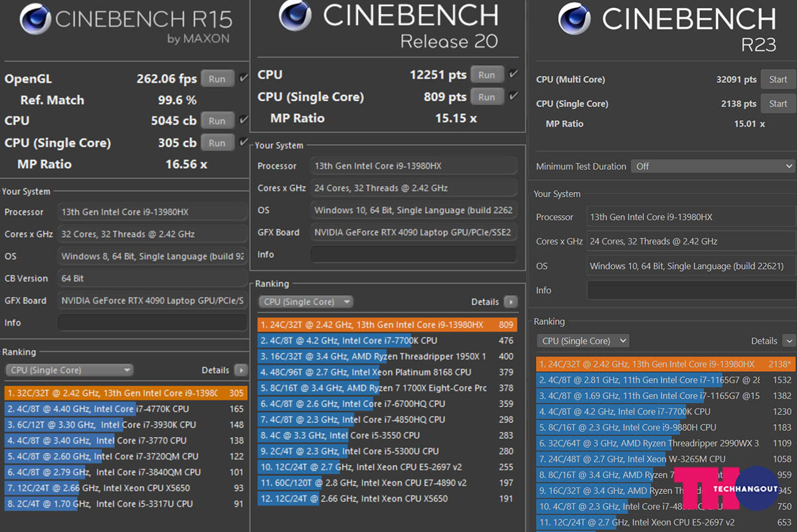Screen dimensions: 797x532
Task: Toggle the CPU test checkbox in Cinebench R15
Action: pyautogui.click(x=244, y=121)
